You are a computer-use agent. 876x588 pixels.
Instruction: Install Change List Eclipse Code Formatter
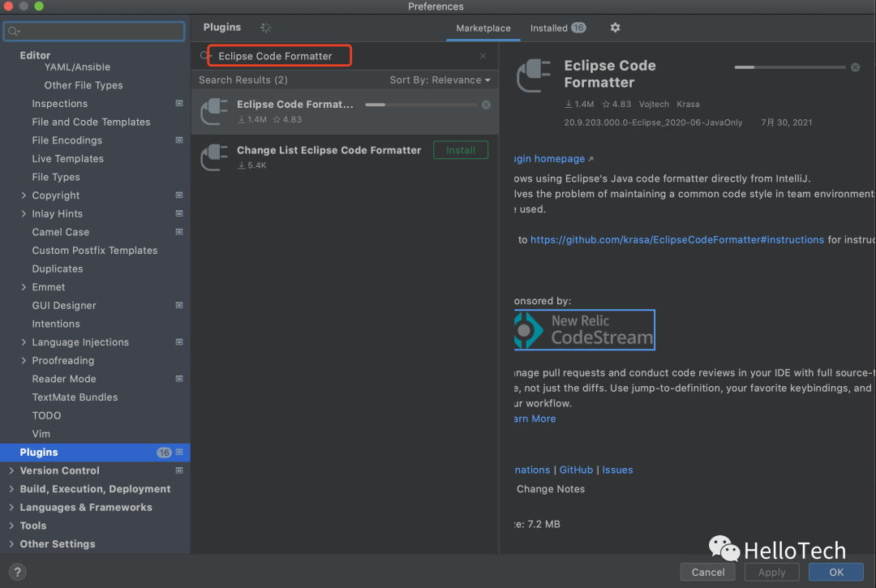coord(461,150)
